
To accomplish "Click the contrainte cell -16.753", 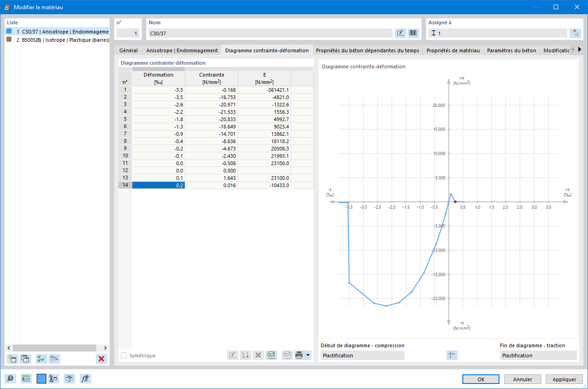I will tap(211, 97).
